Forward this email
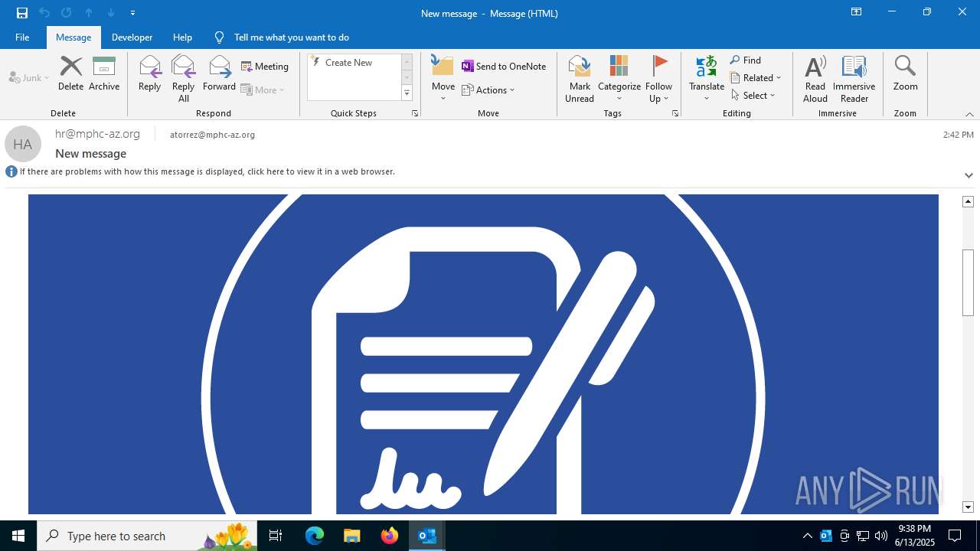Viewport: 980px width, 551px height. (219, 73)
